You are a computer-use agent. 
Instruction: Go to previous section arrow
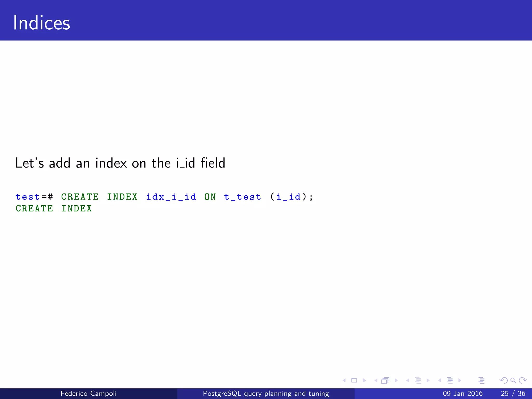coord(440,381)
